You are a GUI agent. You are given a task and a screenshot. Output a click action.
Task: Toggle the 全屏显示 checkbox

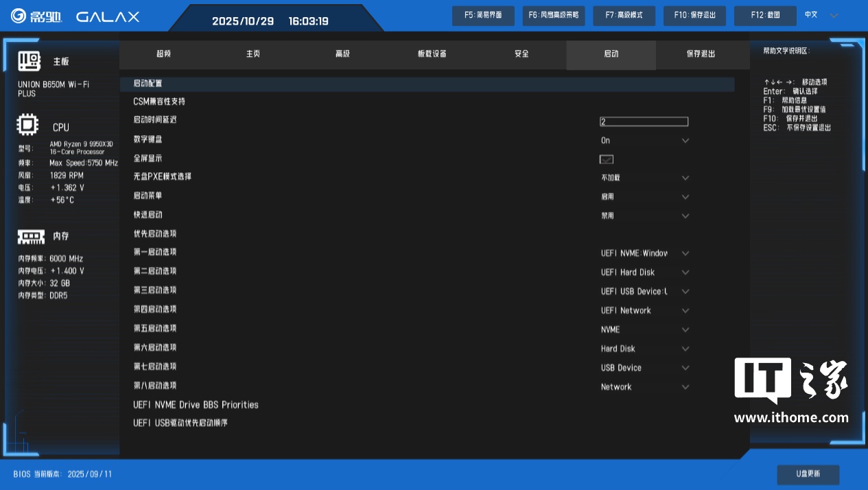(x=606, y=159)
